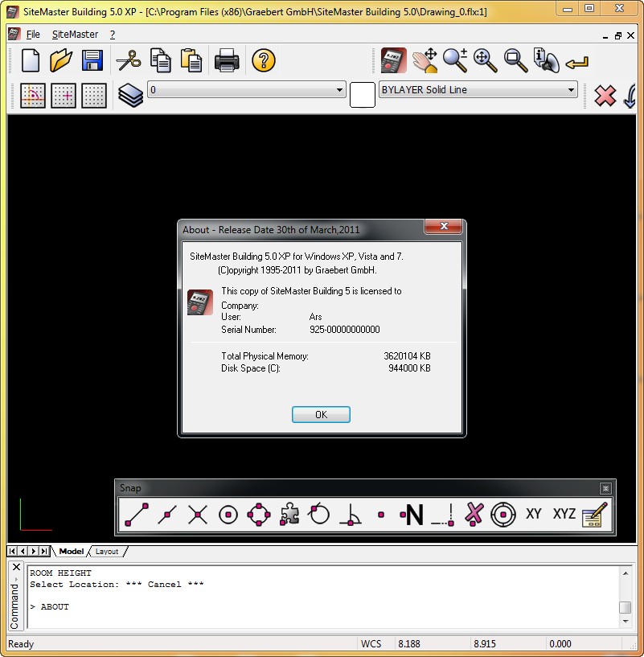Image resolution: width=644 pixels, height=657 pixels.
Task: Enable Quadrant snap icon
Action: pyautogui.click(x=259, y=514)
